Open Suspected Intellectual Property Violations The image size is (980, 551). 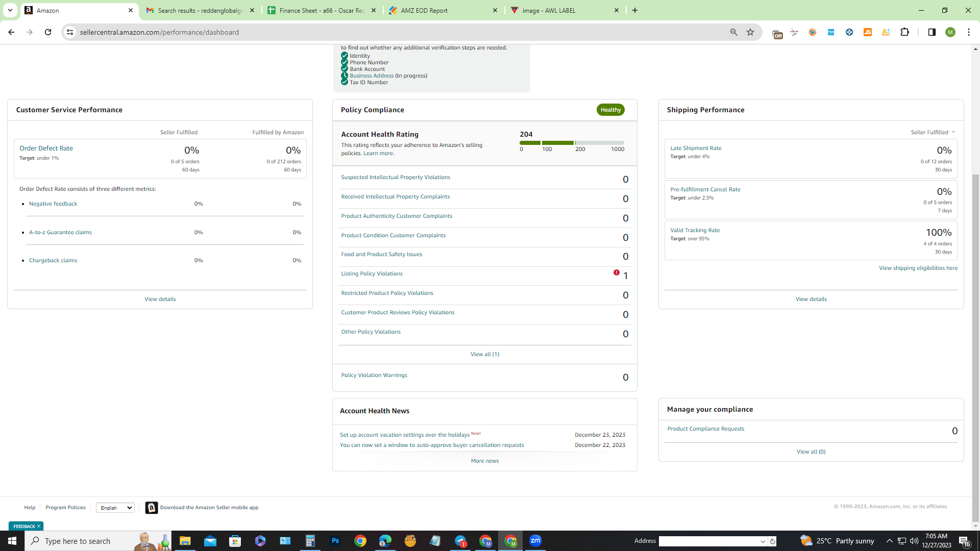pos(396,177)
